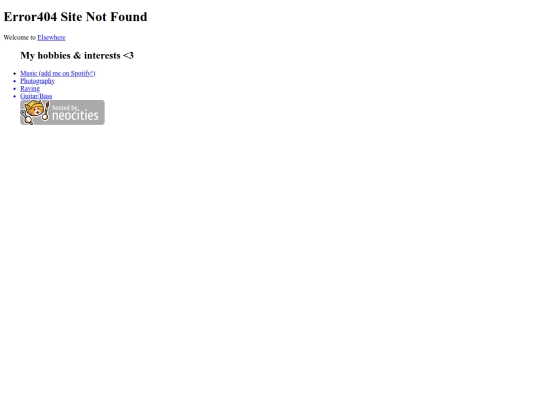Click the 'neocities' wordmark in the badge

75,116
